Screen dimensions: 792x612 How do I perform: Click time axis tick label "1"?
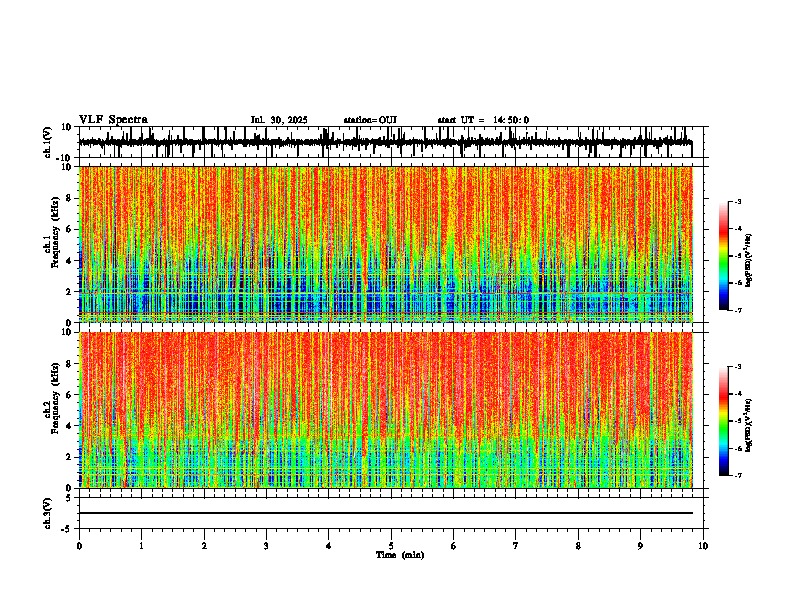coord(141,546)
